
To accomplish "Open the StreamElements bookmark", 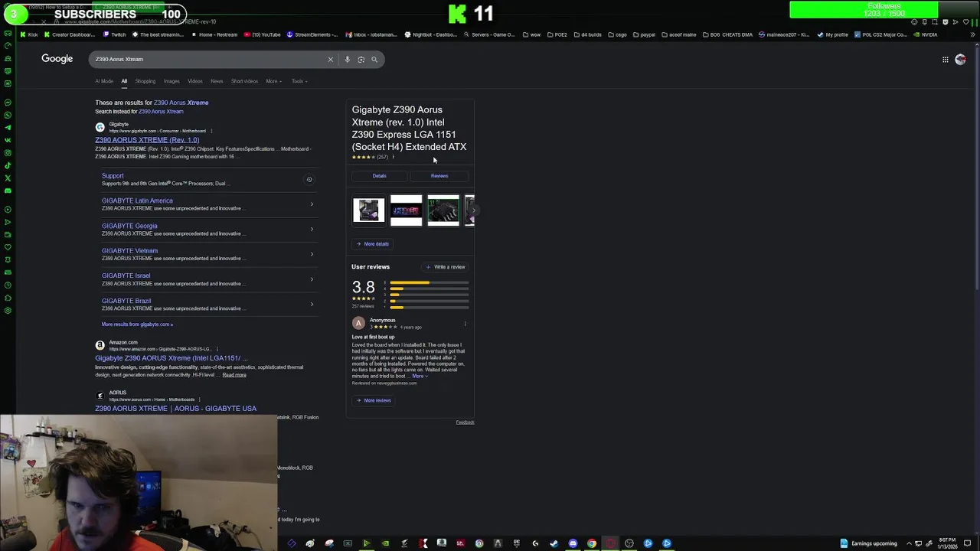I will pos(312,34).
